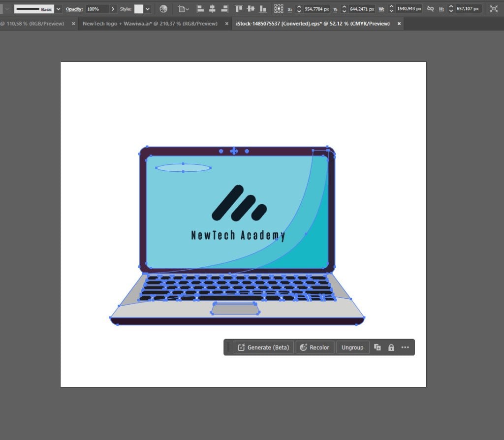This screenshot has height=440, width=504.
Task: Close the 110,58 % (RGB/Preview) tab
Action: [73, 24]
